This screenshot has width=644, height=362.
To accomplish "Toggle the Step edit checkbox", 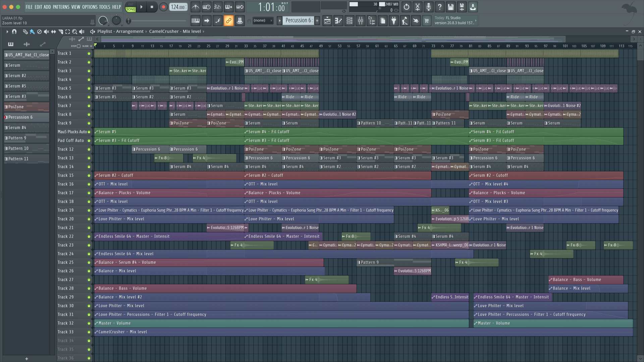I will click(x=78, y=46).
